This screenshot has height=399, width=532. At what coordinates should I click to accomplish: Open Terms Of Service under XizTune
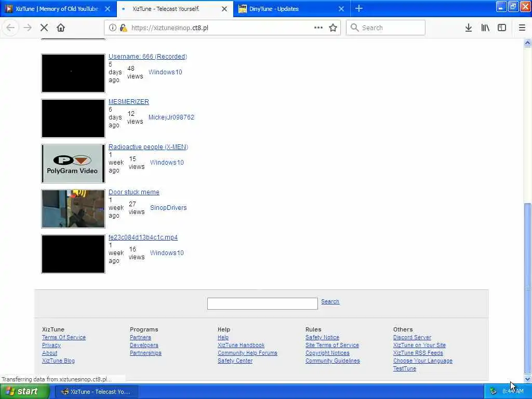tap(64, 337)
